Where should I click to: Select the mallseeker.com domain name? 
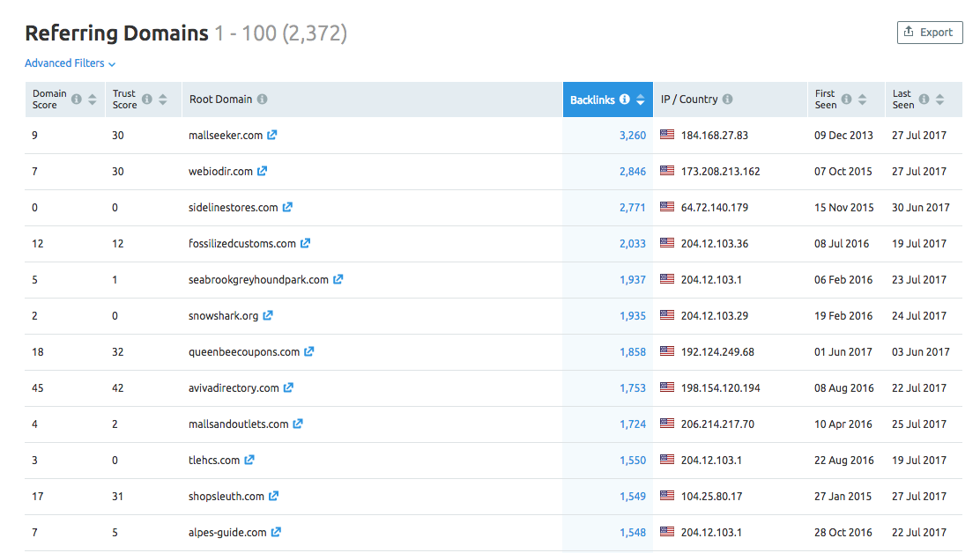[226, 136]
